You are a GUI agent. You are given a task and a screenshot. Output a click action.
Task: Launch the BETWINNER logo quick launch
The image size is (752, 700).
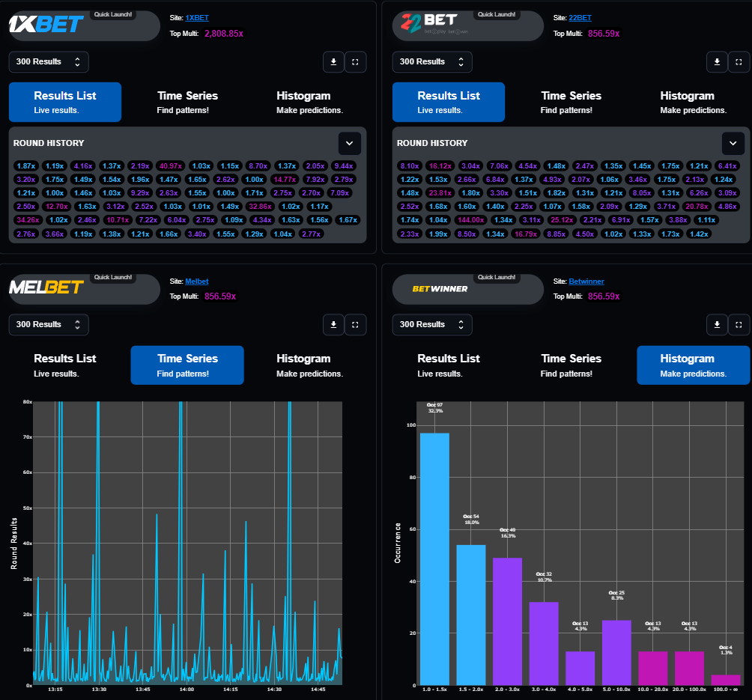point(468,289)
